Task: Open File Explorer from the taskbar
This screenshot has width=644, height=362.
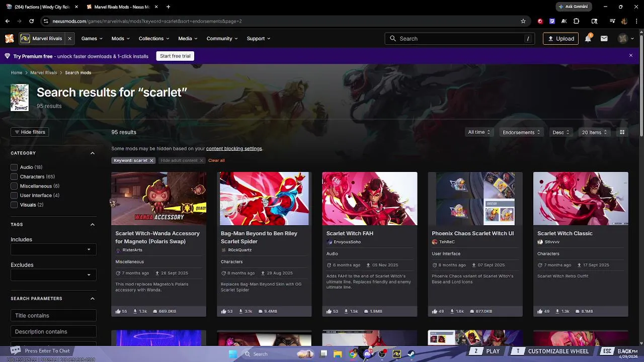Action: pyautogui.click(x=338, y=354)
